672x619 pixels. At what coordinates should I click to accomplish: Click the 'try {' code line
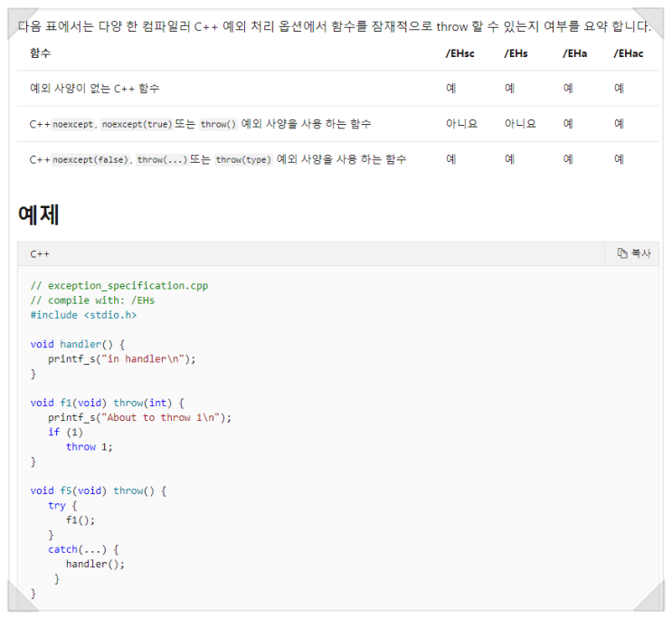tap(62, 505)
